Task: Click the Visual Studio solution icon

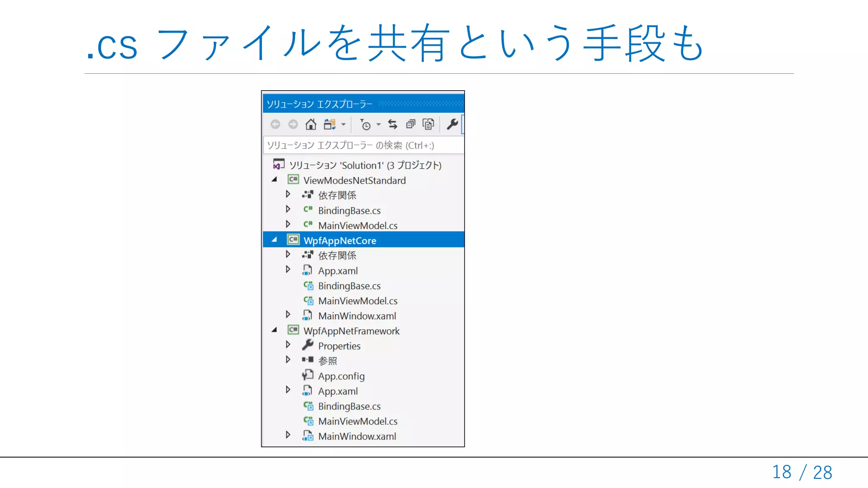Action: 278,164
